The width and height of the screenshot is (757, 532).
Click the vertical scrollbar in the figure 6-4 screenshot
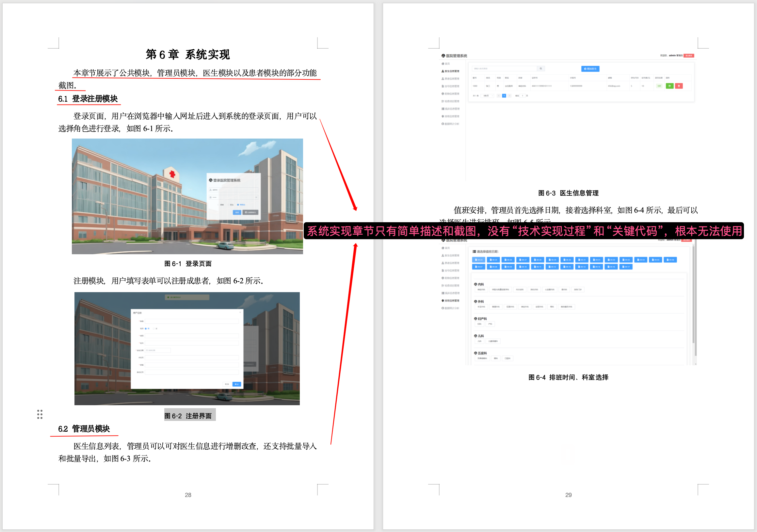click(x=694, y=297)
